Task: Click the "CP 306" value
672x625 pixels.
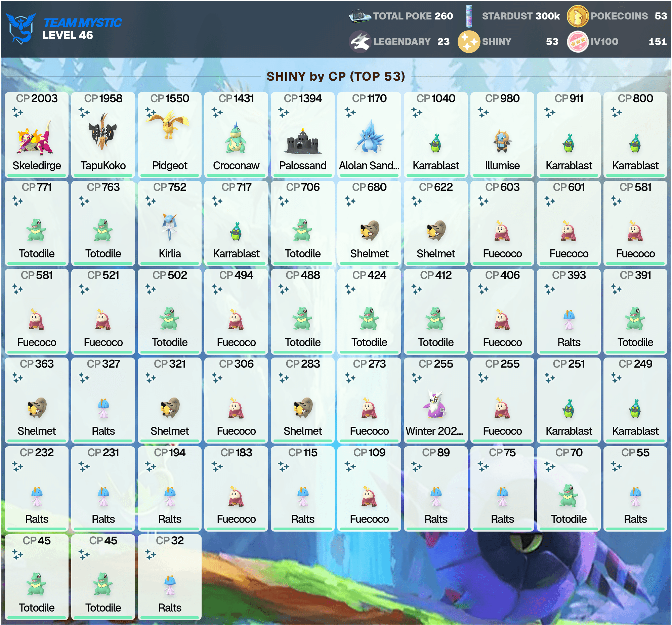Action: (x=236, y=364)
